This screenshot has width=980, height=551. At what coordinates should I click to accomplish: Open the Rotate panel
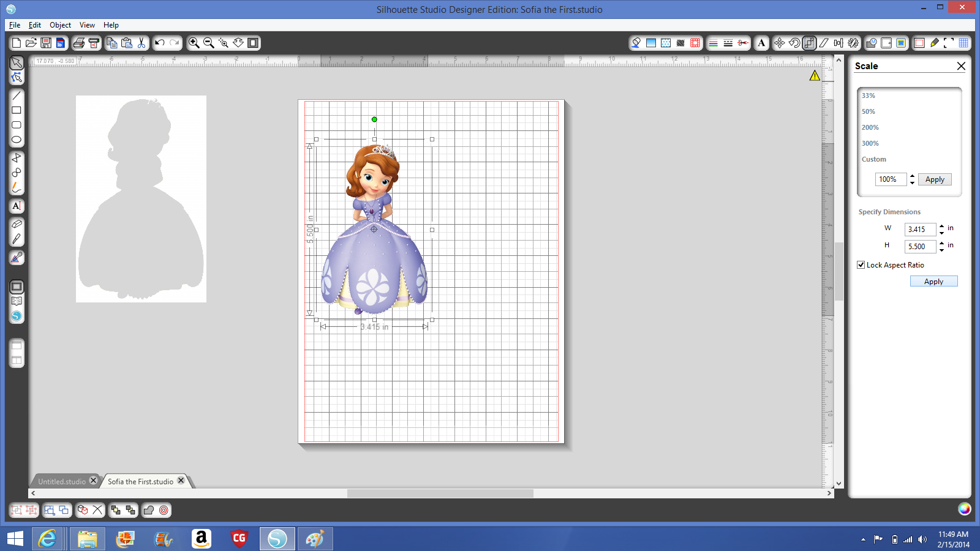click(794, 43)
